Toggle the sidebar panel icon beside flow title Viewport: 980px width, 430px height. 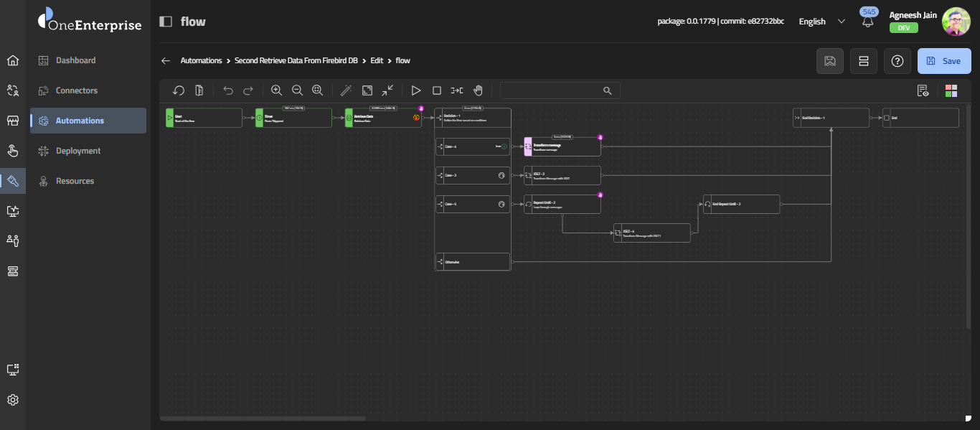point(166,22)
